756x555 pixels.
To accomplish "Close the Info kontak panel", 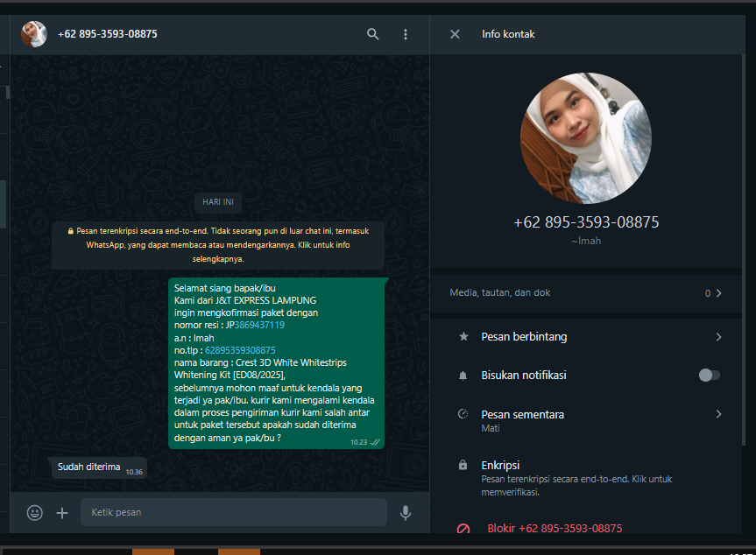I will [455, 34].
